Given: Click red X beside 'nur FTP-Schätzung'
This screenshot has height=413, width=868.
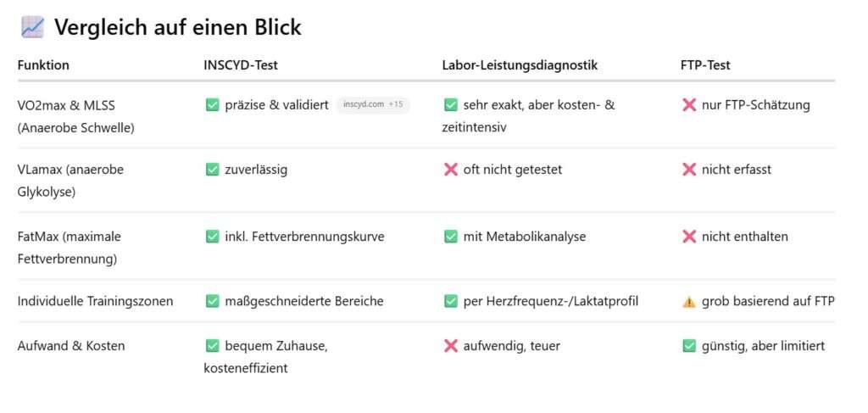Looking at the screenshot, I should 689,104.
